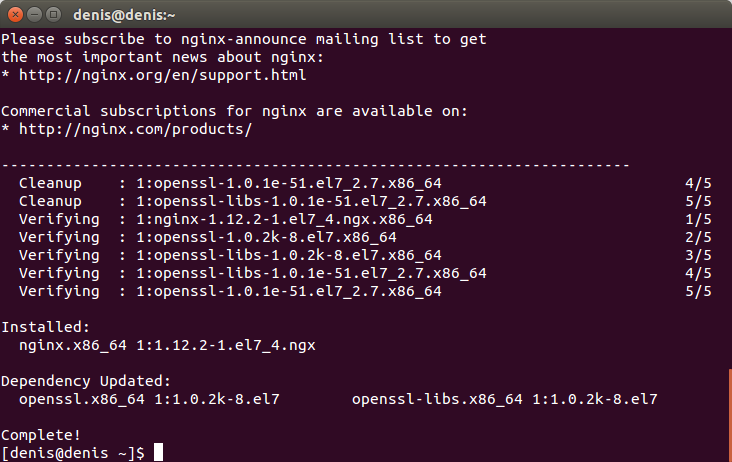Click the terminal scrollbar at right edge
The height and width of the screenshot is (462, 732).
[x=730, y=415]
